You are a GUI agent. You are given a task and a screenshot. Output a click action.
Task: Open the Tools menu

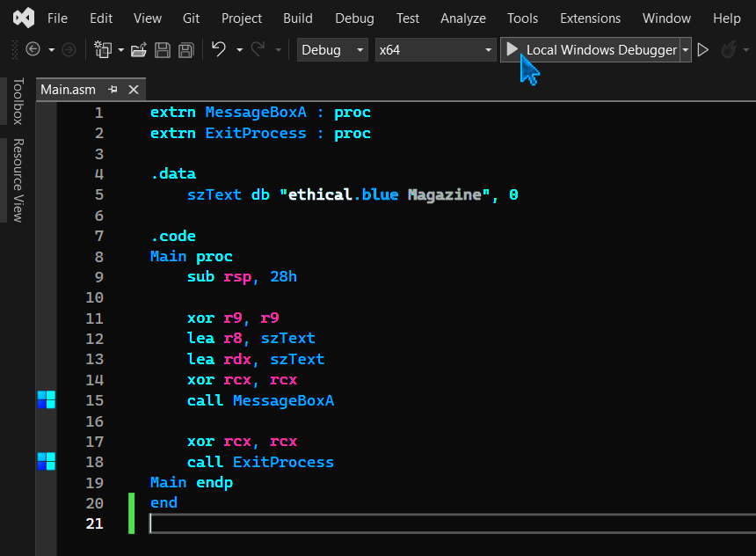(522, 18)
